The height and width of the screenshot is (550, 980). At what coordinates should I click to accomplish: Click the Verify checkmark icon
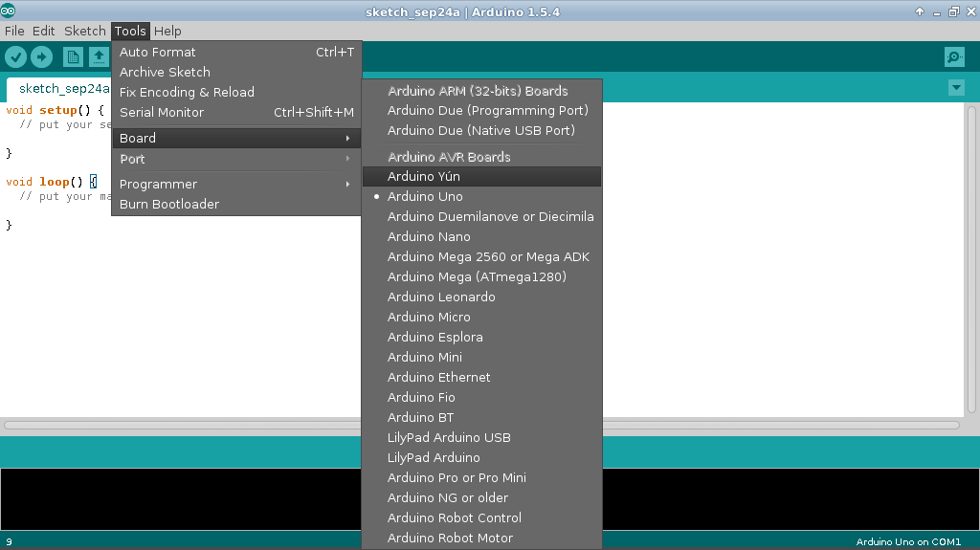(x=15, y=56)
